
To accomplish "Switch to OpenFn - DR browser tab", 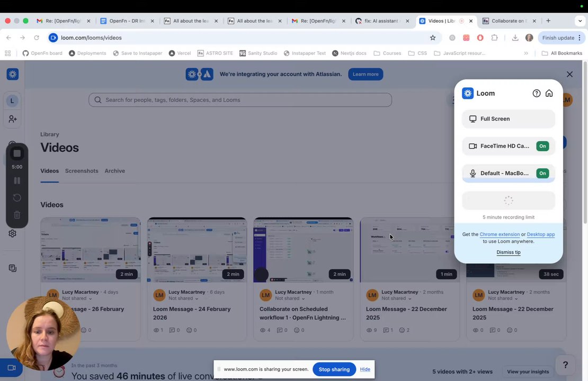I will (x=127, y=21).
